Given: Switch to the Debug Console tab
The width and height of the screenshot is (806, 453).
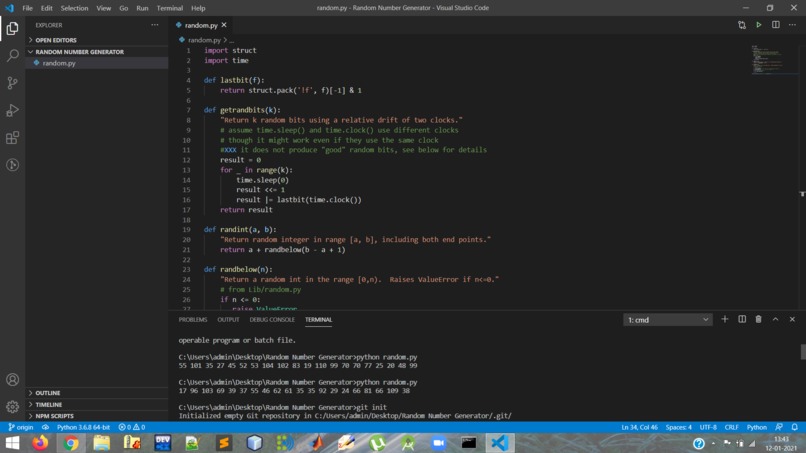Looking at the screenshot, I should coord(272,319).
